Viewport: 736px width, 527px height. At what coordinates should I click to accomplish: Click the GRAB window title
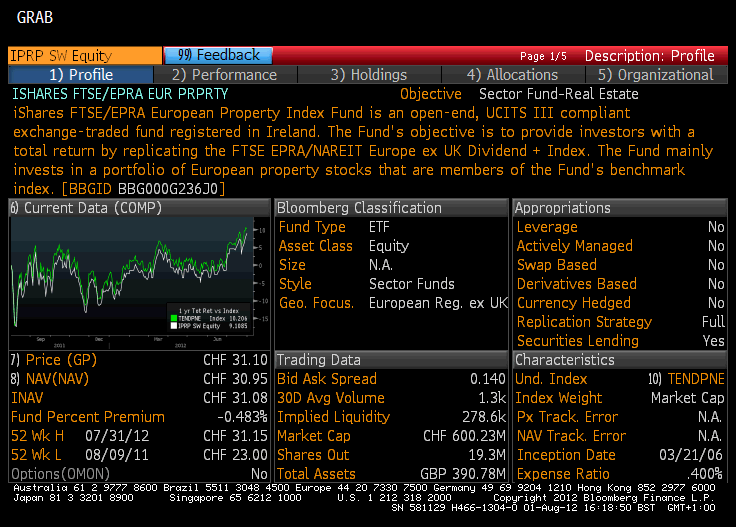(x=35, y=17)
